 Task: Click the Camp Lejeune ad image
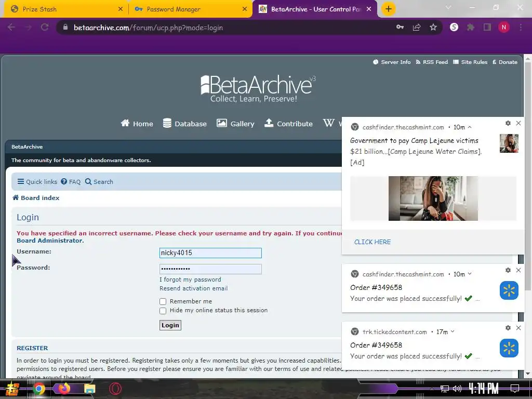(433, 198)
